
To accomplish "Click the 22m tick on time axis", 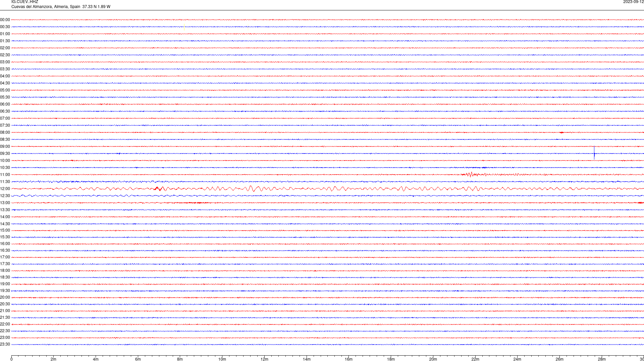I will click(x=475, y=359).
